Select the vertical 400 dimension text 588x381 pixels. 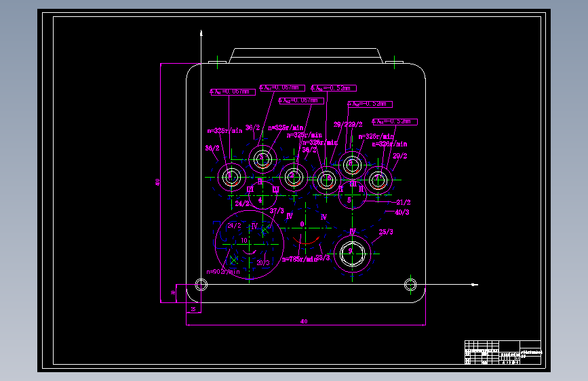[157, 182]
